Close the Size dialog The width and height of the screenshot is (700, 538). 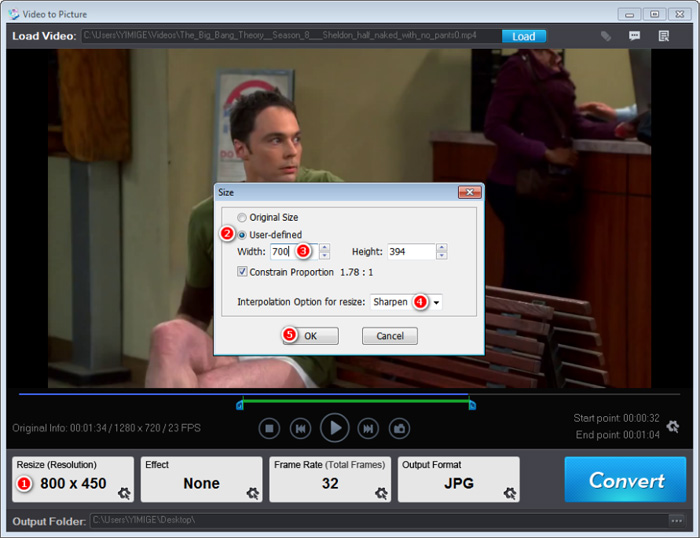(470, 192)
